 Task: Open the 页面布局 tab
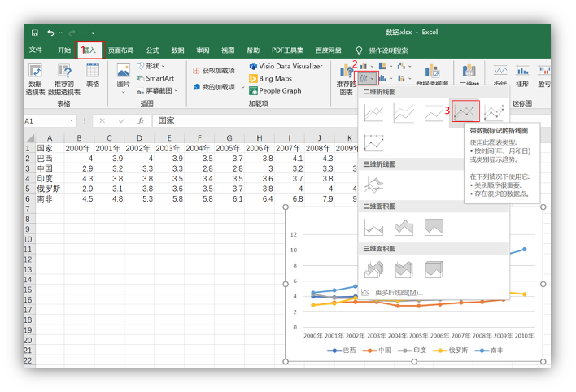(121, 50)
